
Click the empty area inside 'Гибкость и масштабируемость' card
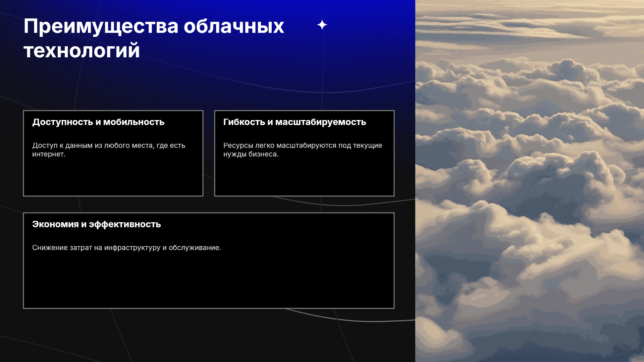304,178
